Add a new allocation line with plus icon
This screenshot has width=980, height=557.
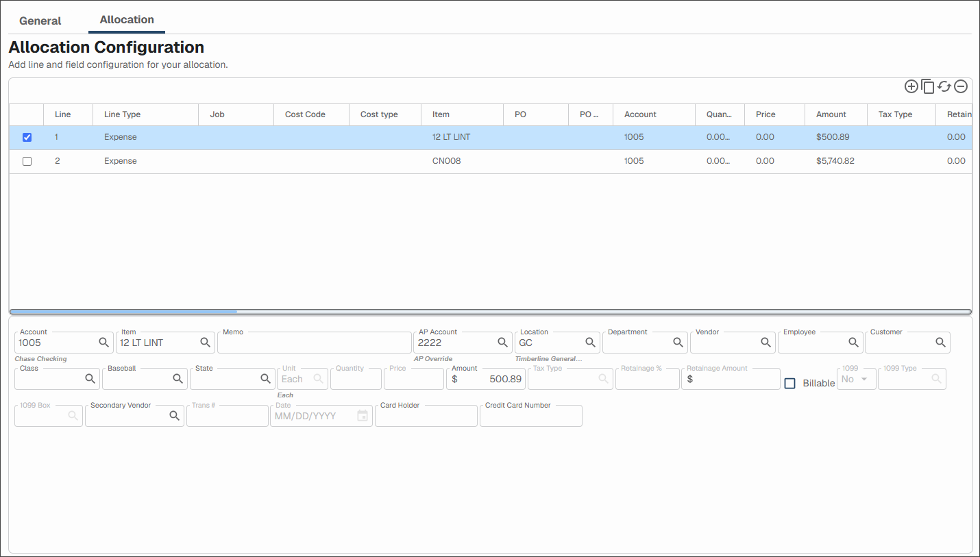[911, 86]
